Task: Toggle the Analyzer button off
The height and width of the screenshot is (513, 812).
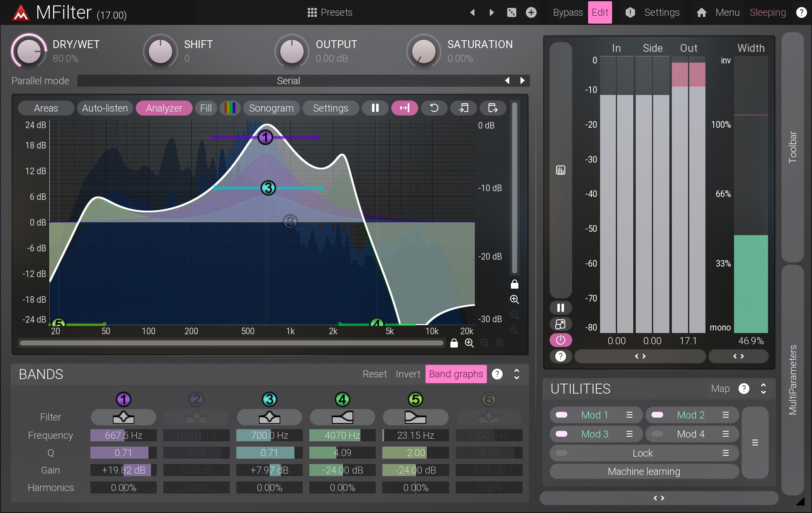Action: (x=164, y=108)
